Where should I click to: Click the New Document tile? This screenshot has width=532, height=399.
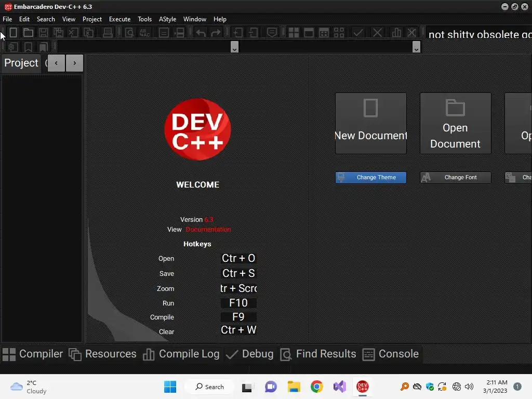tap(371, 124)
